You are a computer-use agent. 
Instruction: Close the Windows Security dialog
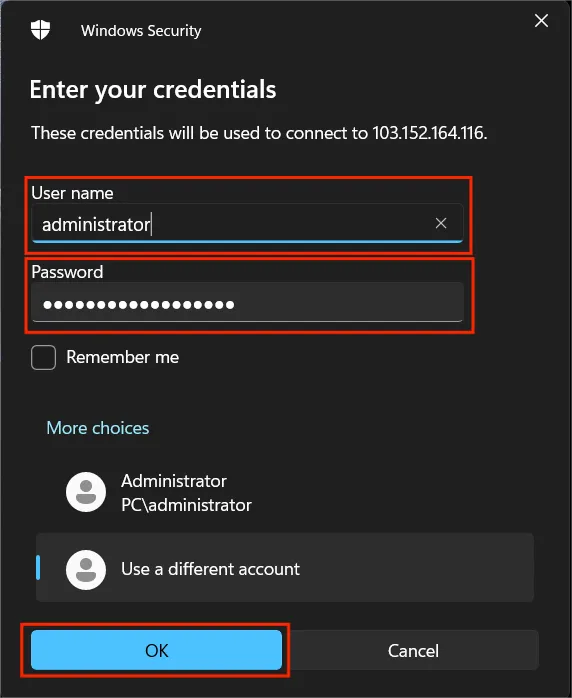point(541,20)
